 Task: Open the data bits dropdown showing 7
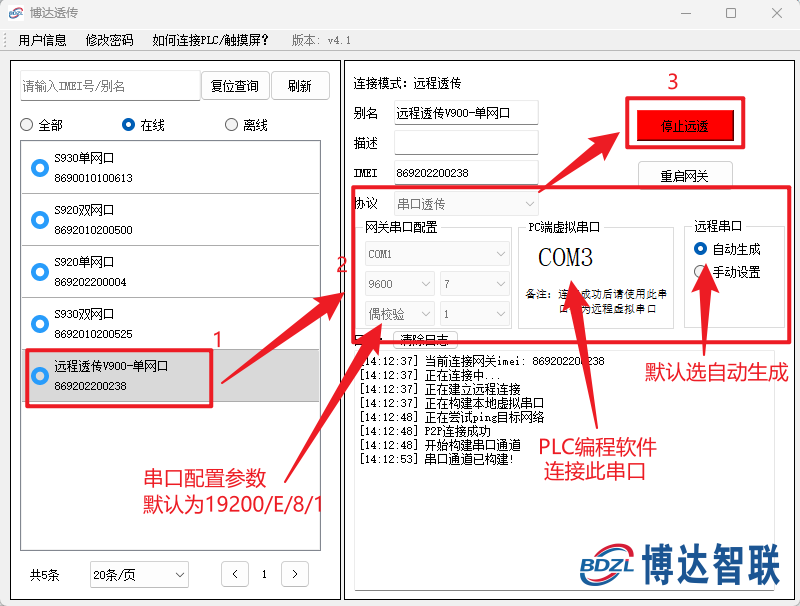tap(475, 284)
